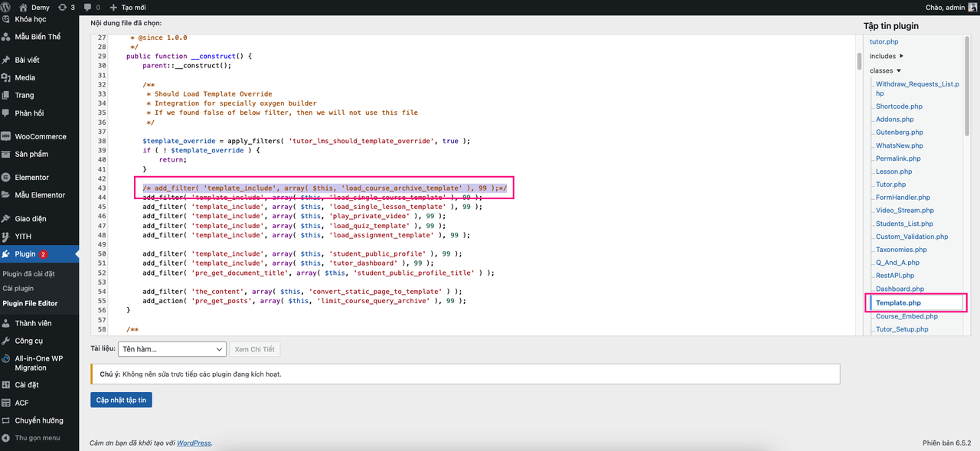980x451 pixels.
Task: Click the WordPress logo icon
Action: point(7,7)
